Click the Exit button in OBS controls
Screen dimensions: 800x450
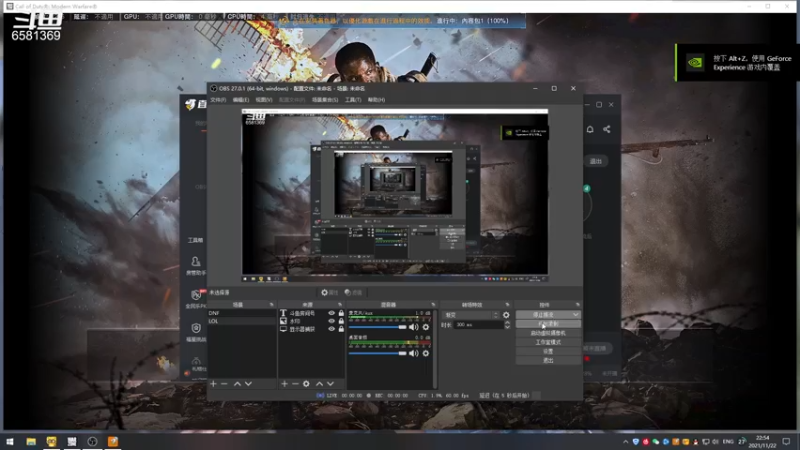coord(548,361)
